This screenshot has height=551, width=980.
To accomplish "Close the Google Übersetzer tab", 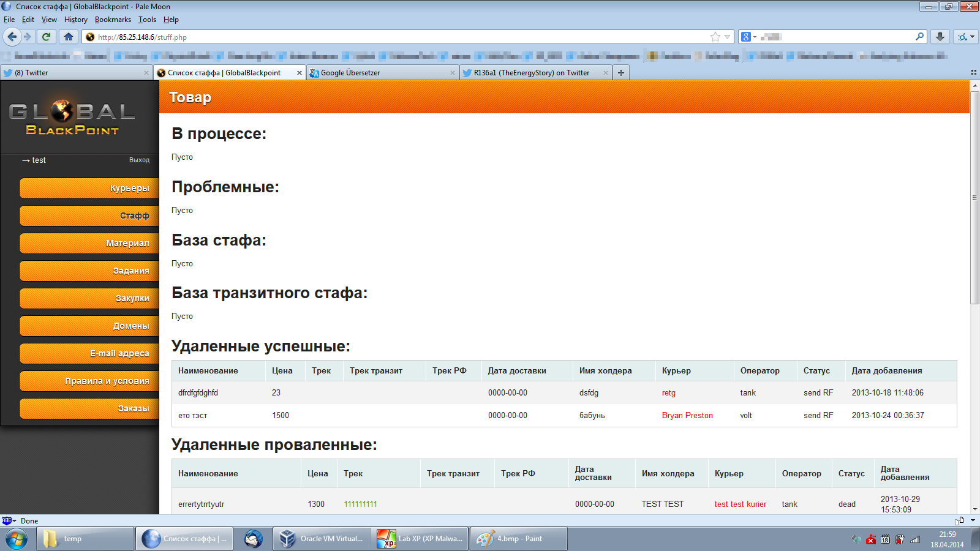I will point(453,73).
